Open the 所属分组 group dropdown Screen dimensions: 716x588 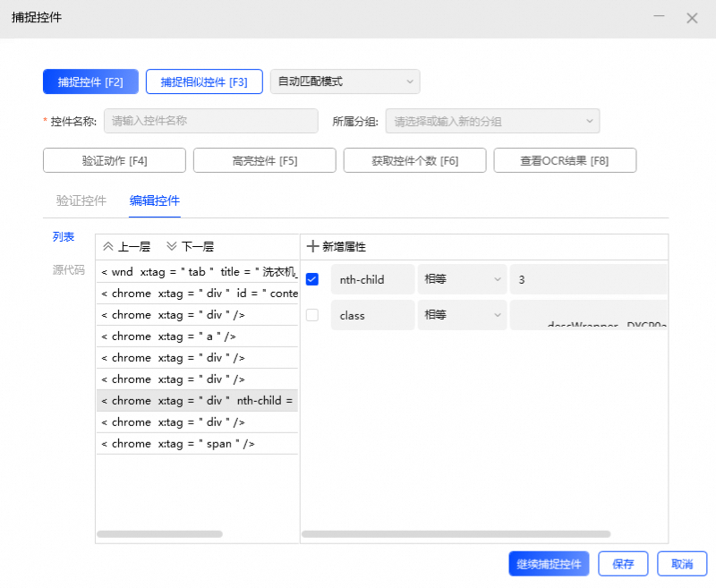tap(493, 121)
